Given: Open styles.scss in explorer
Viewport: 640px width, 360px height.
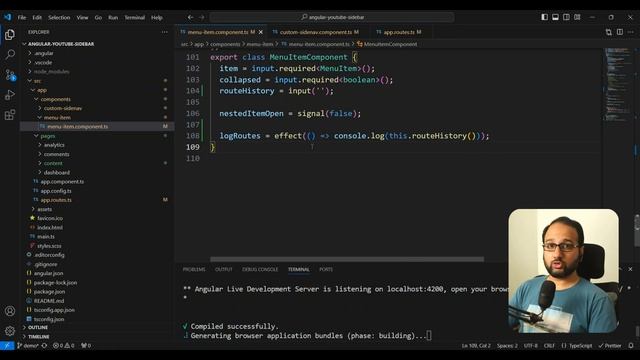Looking at the screenshot, I should (x=49, y=246).
